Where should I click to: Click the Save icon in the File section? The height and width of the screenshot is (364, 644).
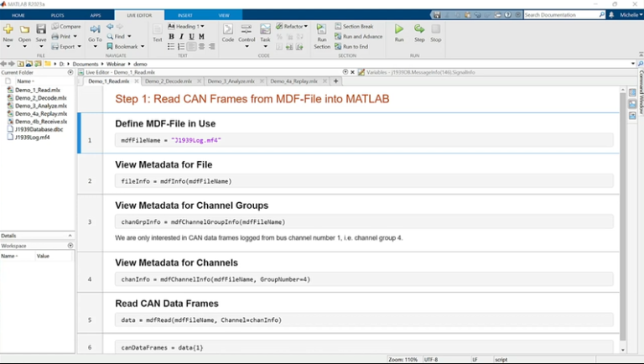coord(41,32)
